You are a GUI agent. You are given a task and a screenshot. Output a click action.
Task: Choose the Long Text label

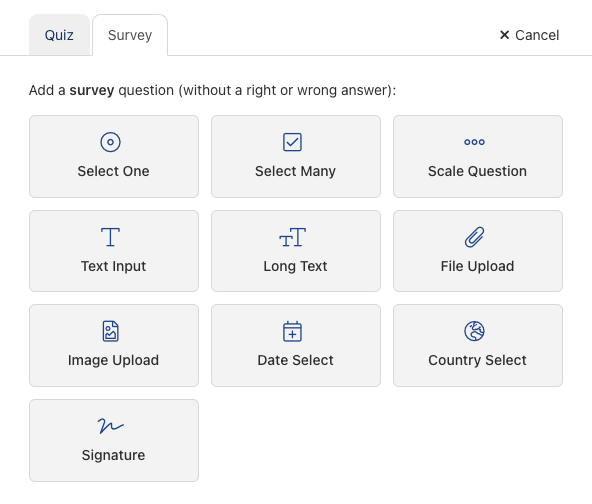click(295, 266)
